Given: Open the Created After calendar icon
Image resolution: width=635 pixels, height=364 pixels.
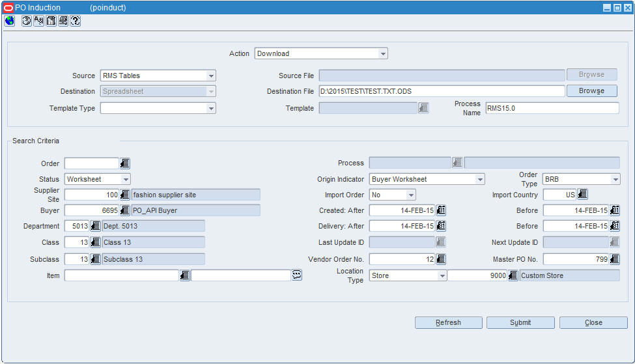Looking at the screenshot, I should point(441,210).
